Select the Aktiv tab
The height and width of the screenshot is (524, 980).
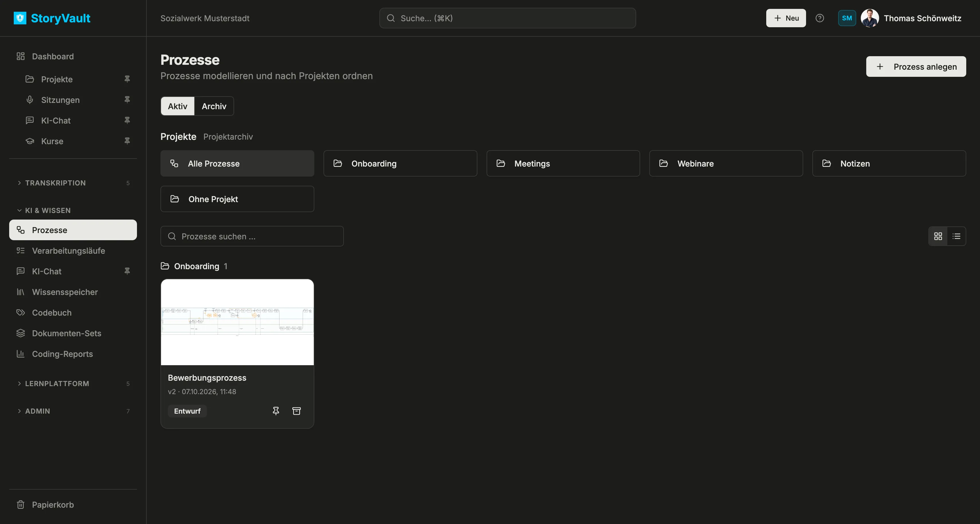click(x=178, y=106)
